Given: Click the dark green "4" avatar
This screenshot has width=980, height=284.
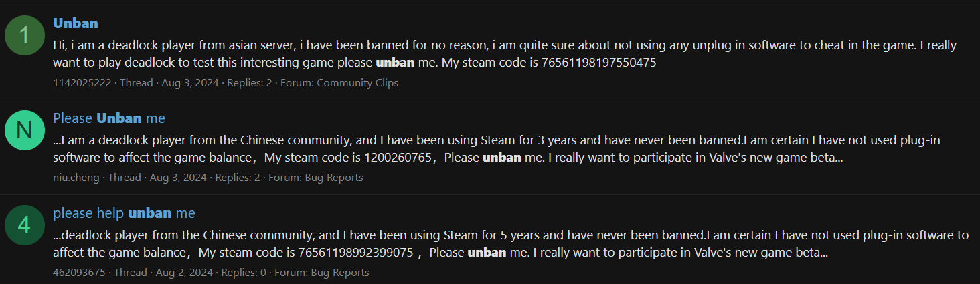Looking at the screenshot, I should (25, 225).
